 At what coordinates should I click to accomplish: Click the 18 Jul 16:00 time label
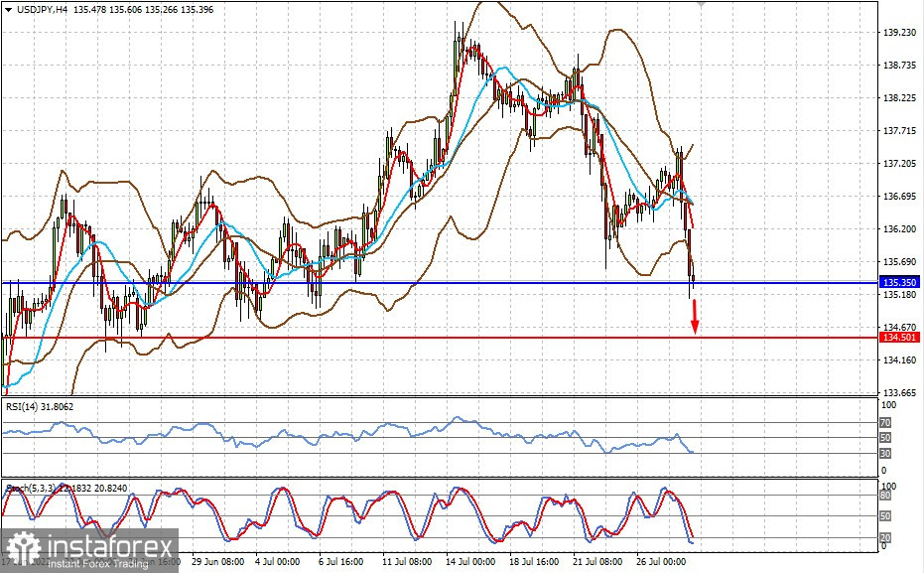(x=534, y=562)
